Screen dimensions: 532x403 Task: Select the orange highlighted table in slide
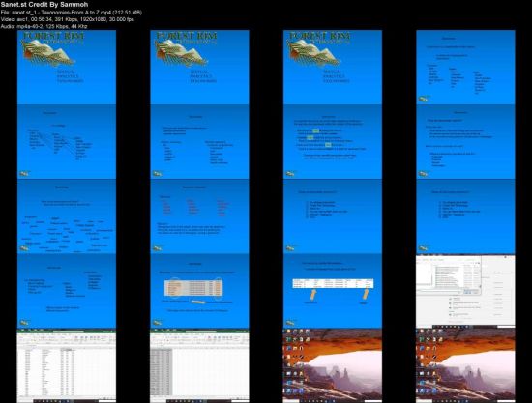point(193,287)
